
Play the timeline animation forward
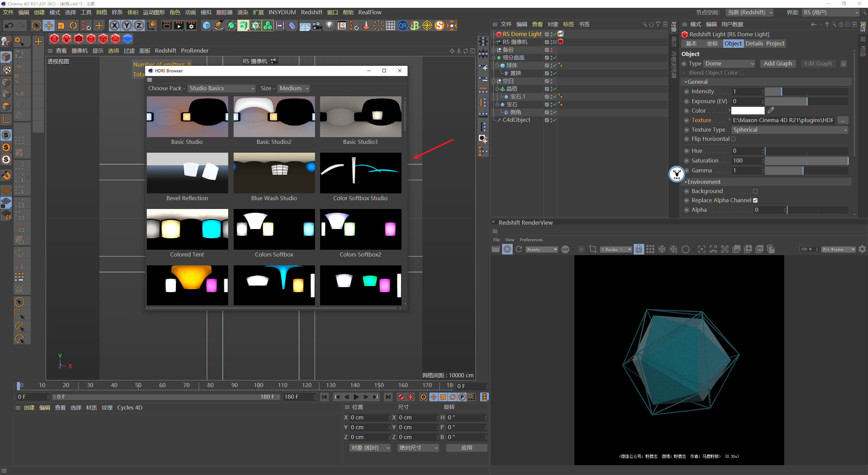(x=356, y=397)
